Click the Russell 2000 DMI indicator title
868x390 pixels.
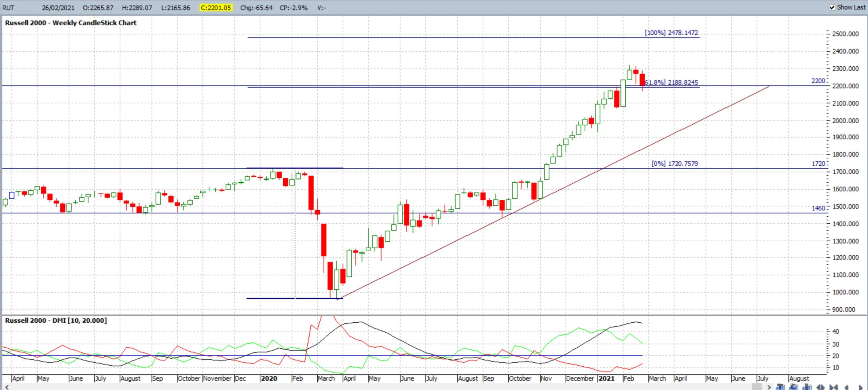[x=56, y=320]
